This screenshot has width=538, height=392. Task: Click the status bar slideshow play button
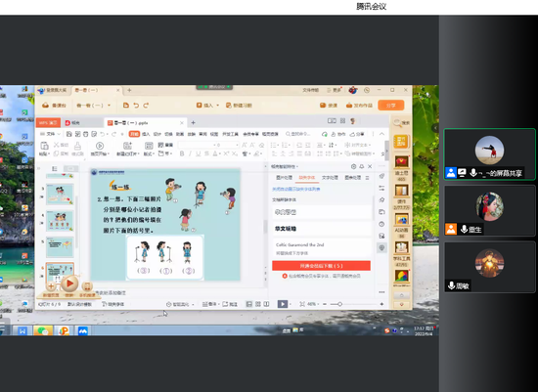tap(283, 304)
